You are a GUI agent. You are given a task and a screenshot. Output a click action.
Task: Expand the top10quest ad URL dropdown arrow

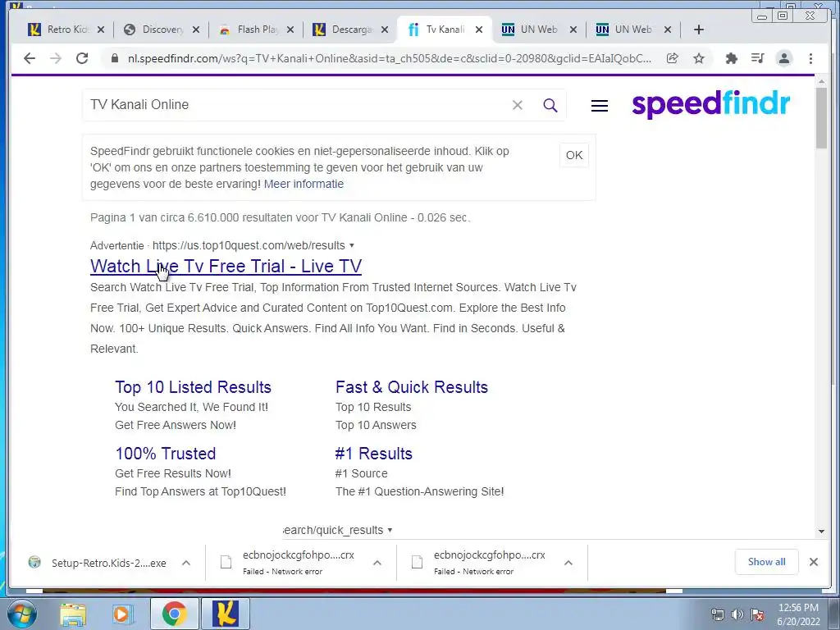[352, 246]
